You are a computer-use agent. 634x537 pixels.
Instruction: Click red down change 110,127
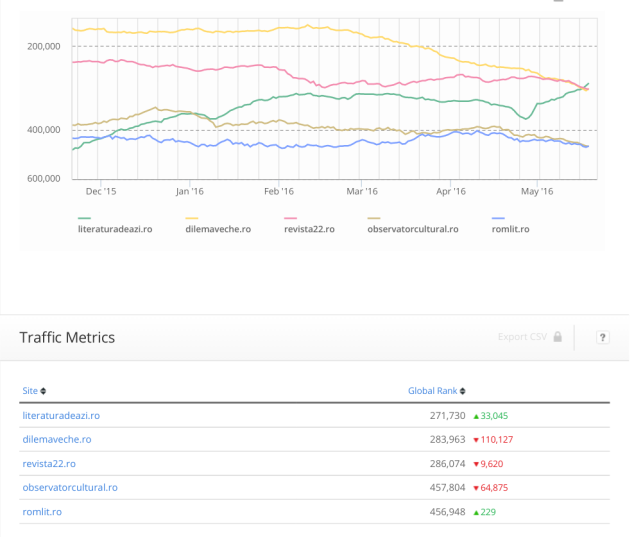click(493, 440)
